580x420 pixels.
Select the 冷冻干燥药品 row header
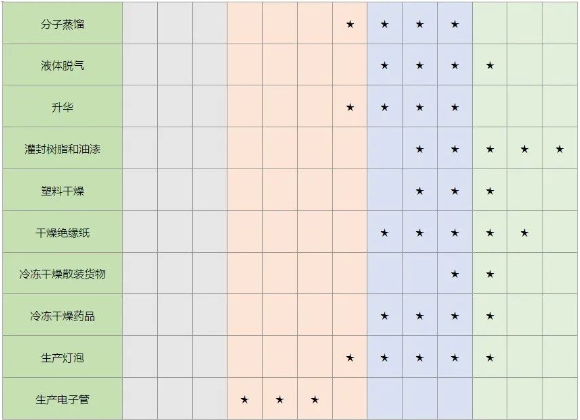coord(63,315)
